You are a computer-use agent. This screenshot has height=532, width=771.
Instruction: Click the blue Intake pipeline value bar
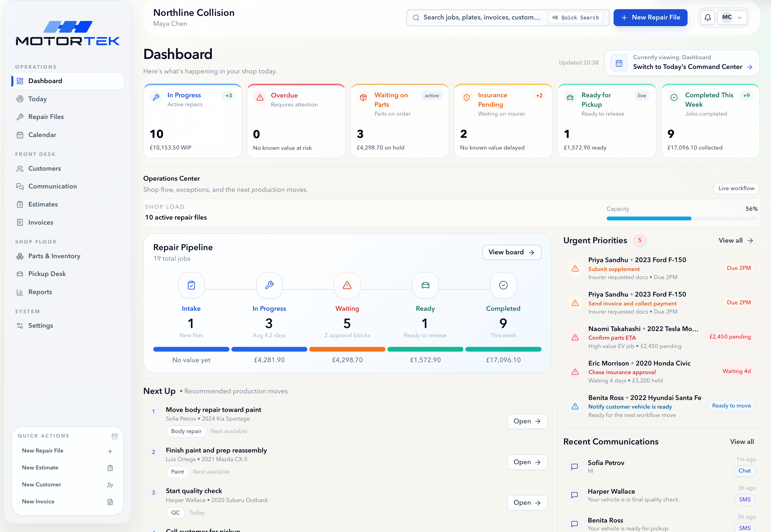coord(191,349)
